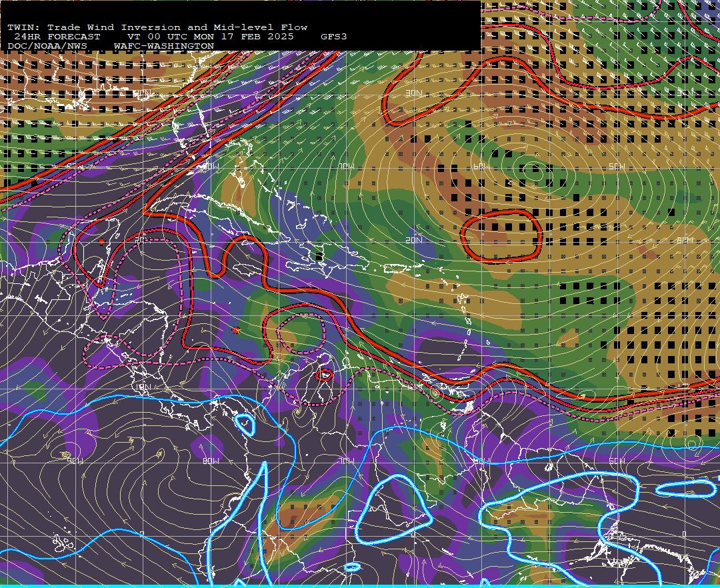Screen dimensions: 720x588
Task: Click the red dot marker in the southwest Caribbean
Action: tap(236, 330)
